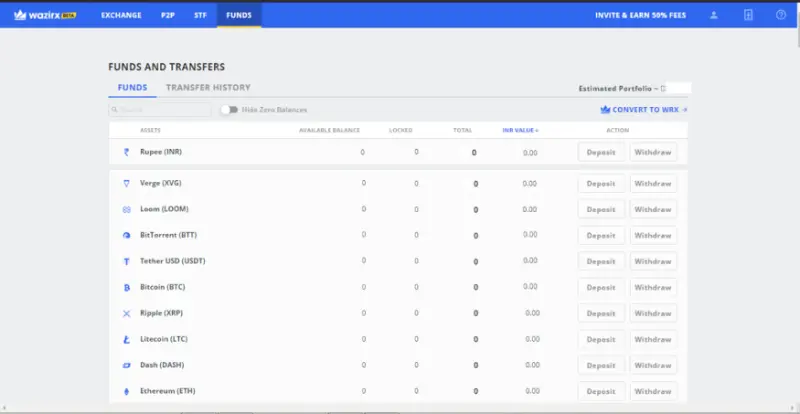Sort by INR Value column
800x414 pixels.
pyautogui.click(x=520, y=130)
